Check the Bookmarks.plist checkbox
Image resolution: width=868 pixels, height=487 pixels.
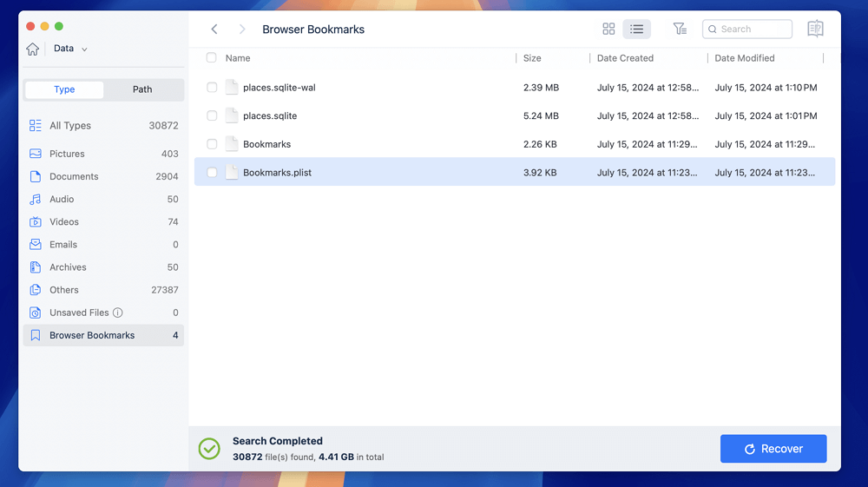coord(212,172)
